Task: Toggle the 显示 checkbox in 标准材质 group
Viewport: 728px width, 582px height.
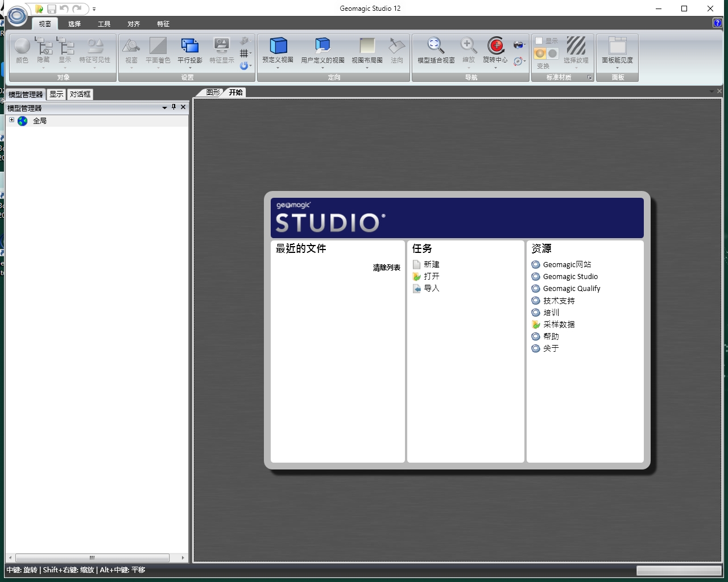Action: [x=539, y=41]
